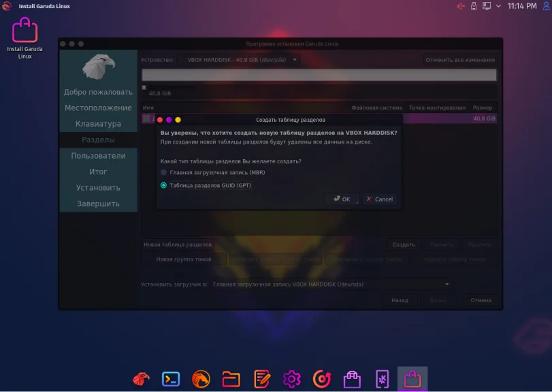Select the GUID (GPT) partition table option
The width and height of the screenshot is (552, 392).
coord(162,183)
